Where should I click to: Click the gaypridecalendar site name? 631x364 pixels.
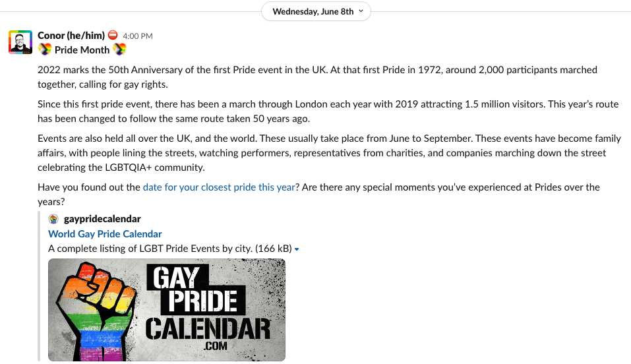[102, 219]
